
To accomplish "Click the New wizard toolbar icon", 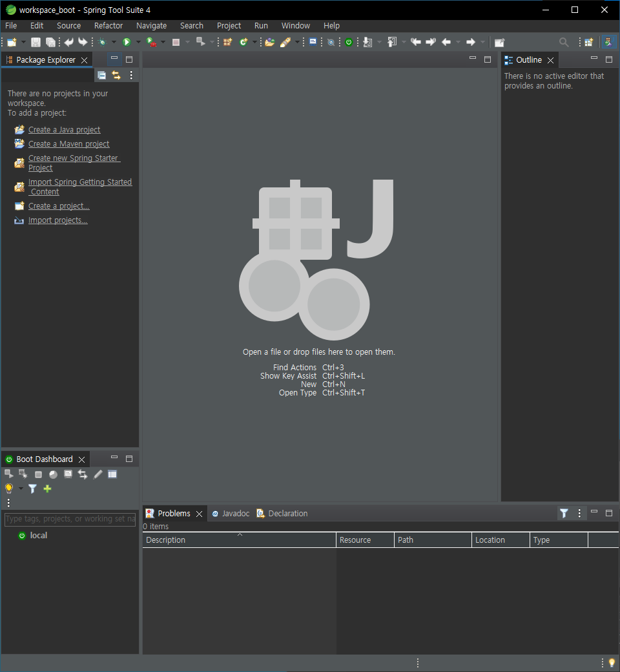I will click(12, 42).
